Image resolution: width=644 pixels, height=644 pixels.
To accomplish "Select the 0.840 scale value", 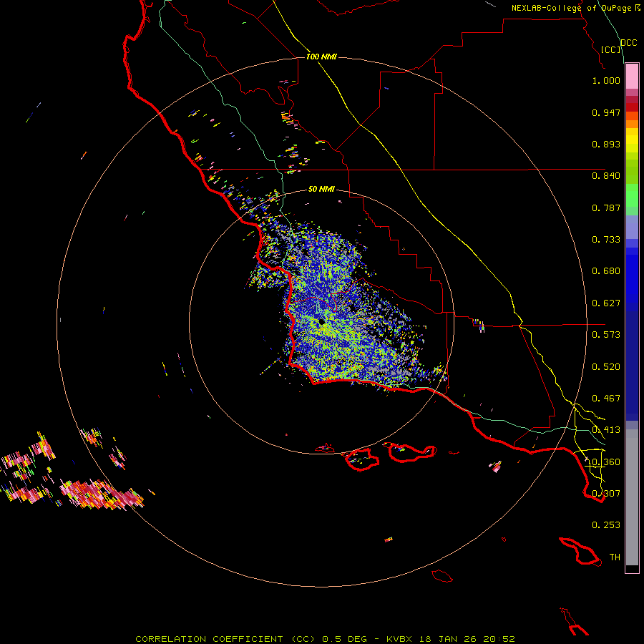I will (606, 176).
